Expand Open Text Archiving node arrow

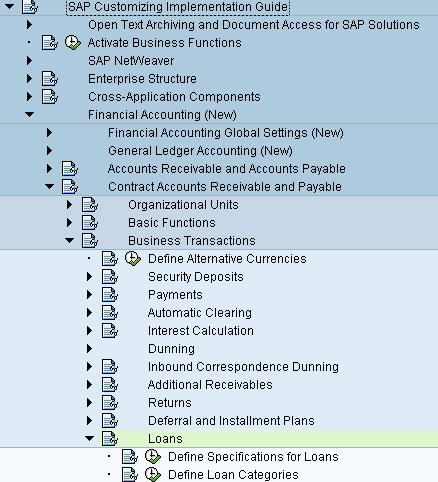29,25
